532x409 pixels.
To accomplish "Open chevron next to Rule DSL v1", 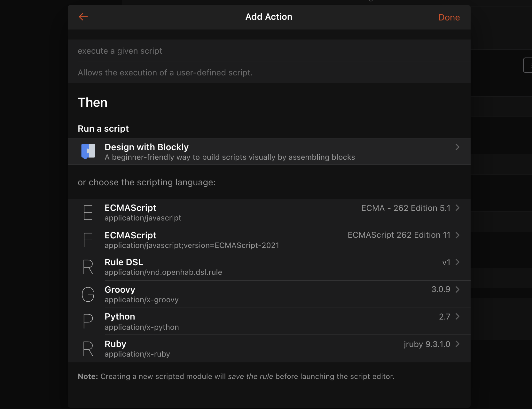I will [x=457, y=262].
